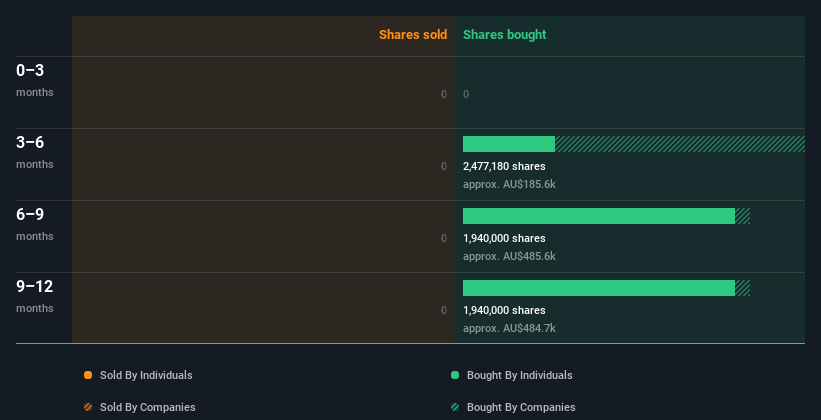Image resolution: width=821 pixels, height=420 pixels.
Task: Click the Sold By Companies legend text
Action: click(148, 407)
